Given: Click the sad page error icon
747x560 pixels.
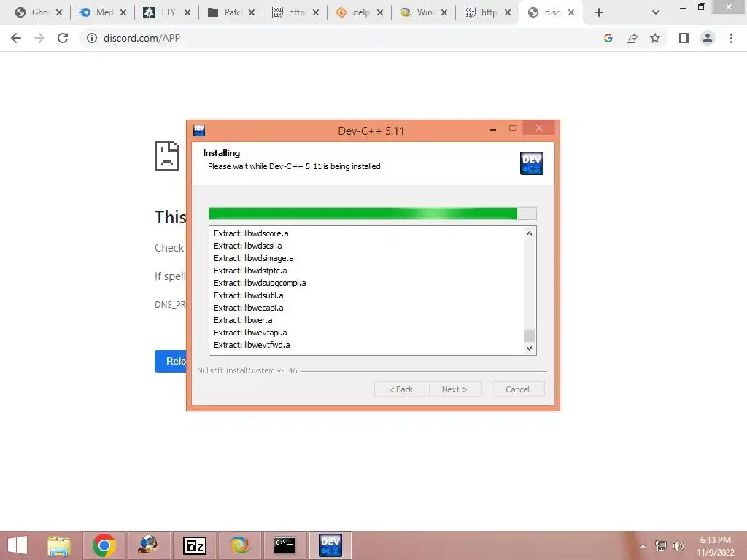Looking at the screenshot, I should tap(167, 156).
